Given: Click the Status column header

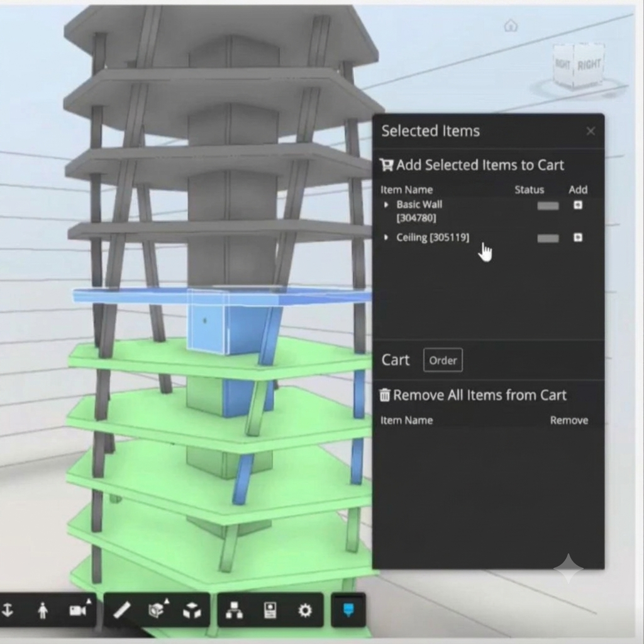Looking at the screenshot, I should click(529, 190).
